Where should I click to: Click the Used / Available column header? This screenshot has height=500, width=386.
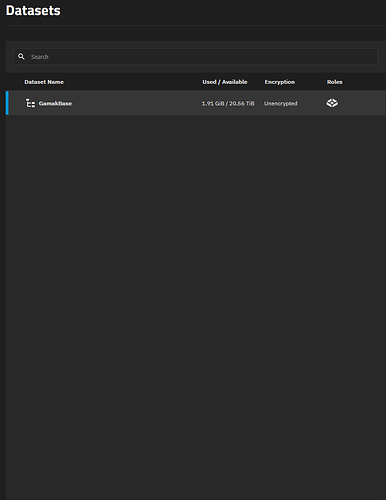tap(225, 82)
